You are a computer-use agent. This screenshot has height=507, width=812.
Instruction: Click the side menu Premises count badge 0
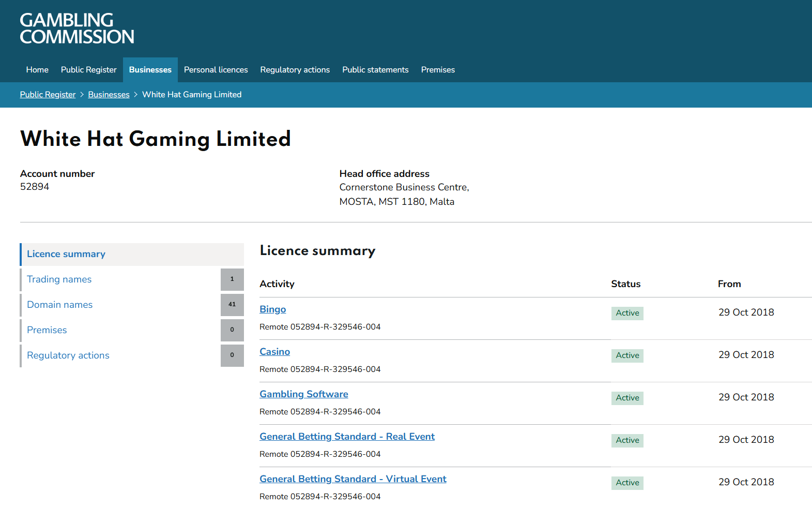[x=232, y=330]
